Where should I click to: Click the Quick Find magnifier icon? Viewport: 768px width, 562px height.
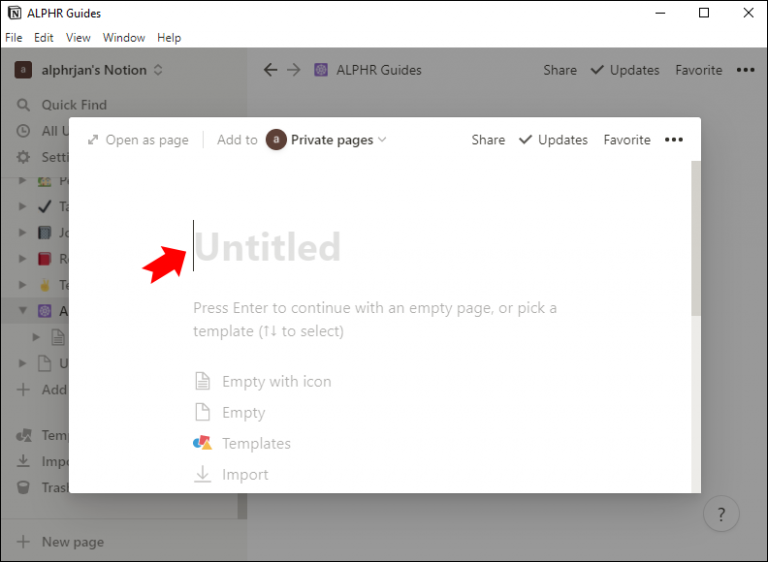[23, 105]
